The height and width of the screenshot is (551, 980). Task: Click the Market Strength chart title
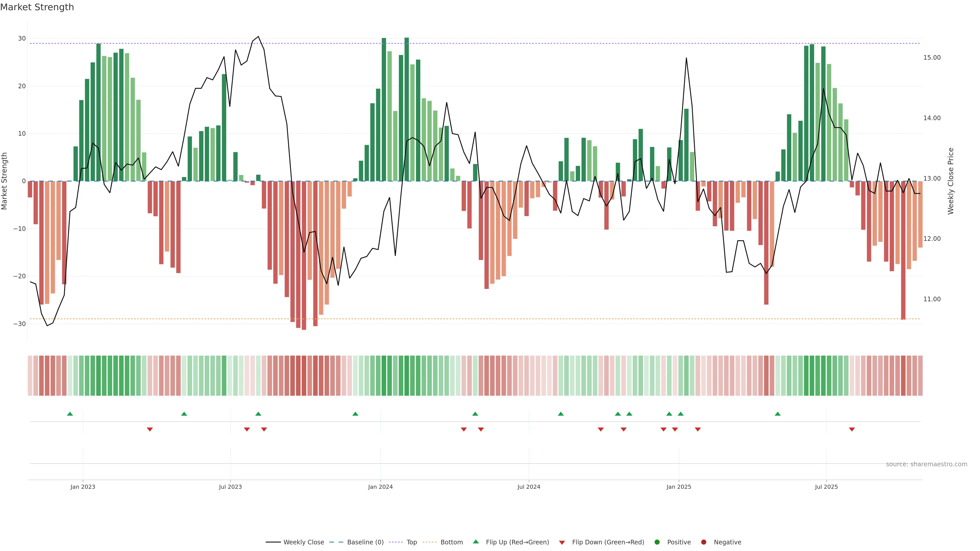pos(37,7)
